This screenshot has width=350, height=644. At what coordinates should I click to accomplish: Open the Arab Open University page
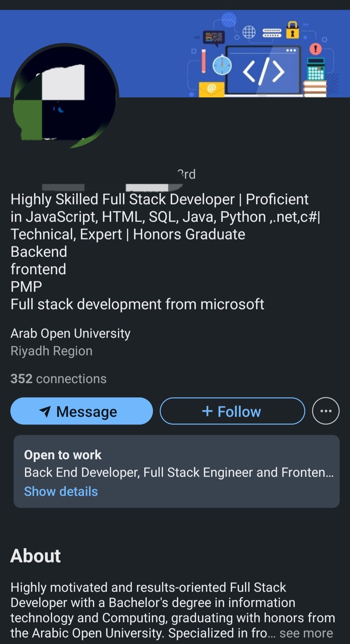[x=70, y=333]
